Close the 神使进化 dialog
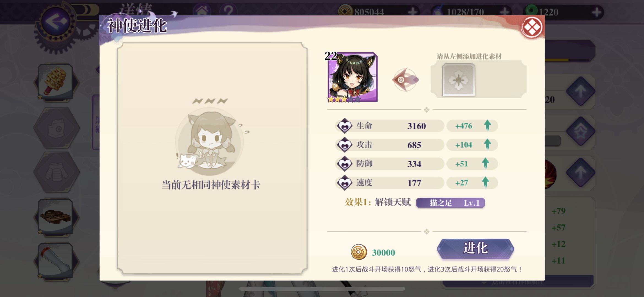 531,27
